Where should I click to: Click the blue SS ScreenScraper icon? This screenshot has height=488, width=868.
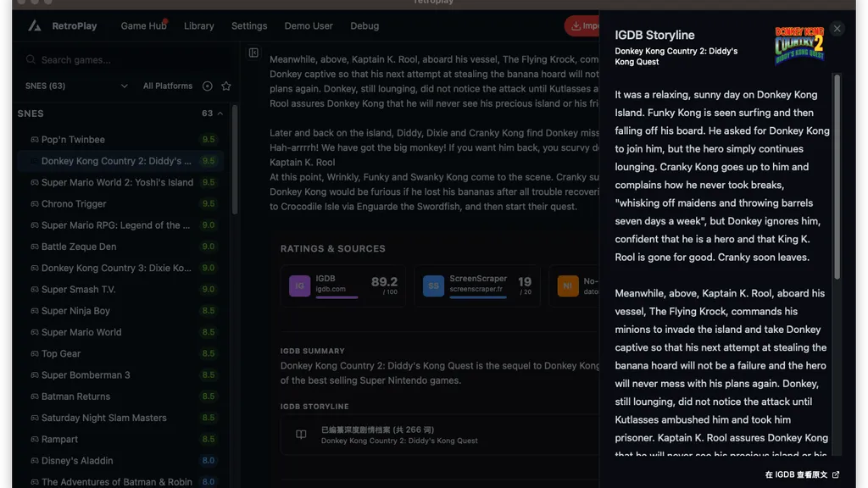coord(433,286)
